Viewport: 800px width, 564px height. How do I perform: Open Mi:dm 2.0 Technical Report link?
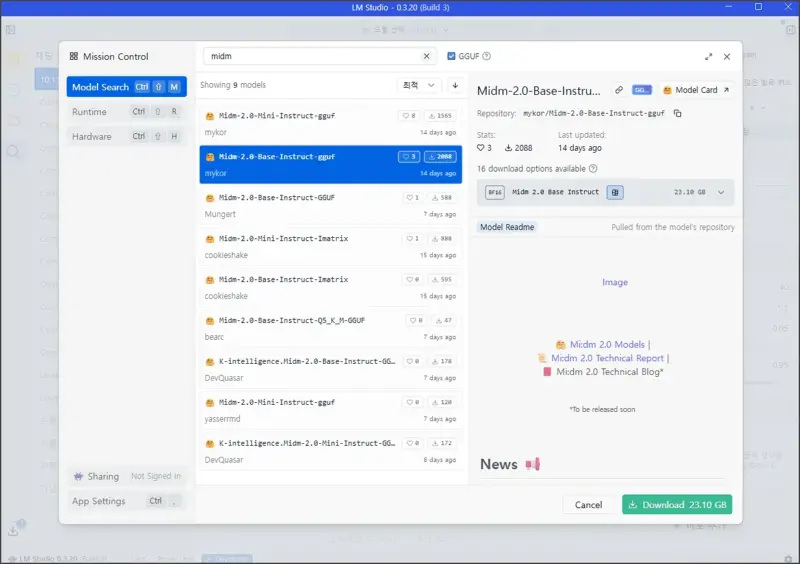click(607, 358)
